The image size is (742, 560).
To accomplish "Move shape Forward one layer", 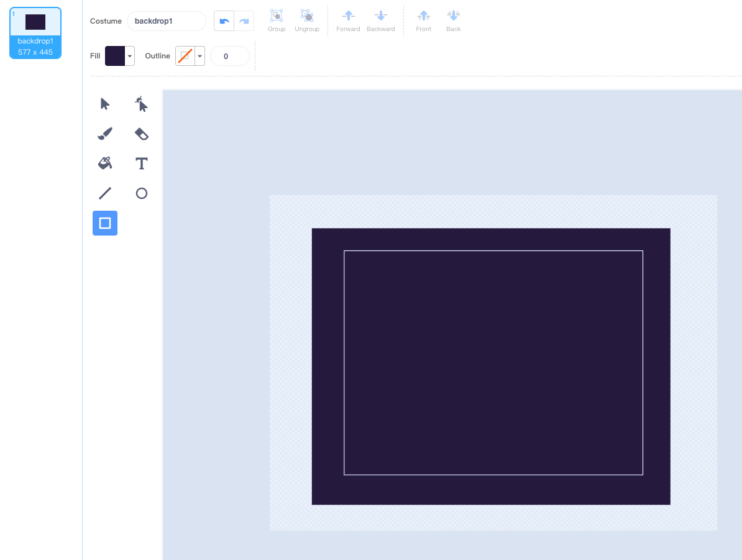I will [348, 21].
